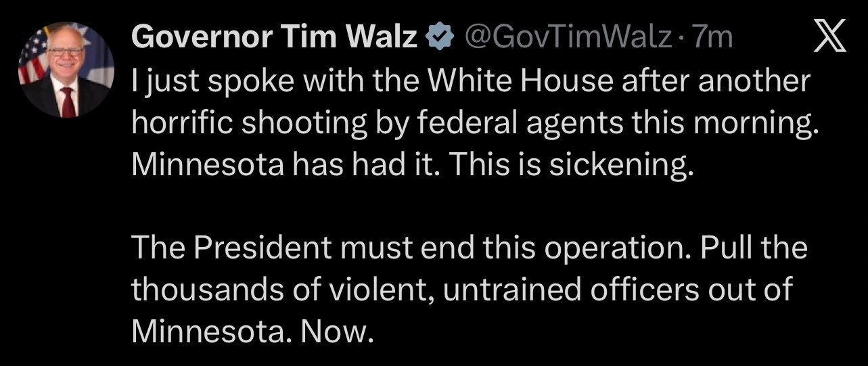
Task: Click the 7m post timestamp
Action: 714,37
